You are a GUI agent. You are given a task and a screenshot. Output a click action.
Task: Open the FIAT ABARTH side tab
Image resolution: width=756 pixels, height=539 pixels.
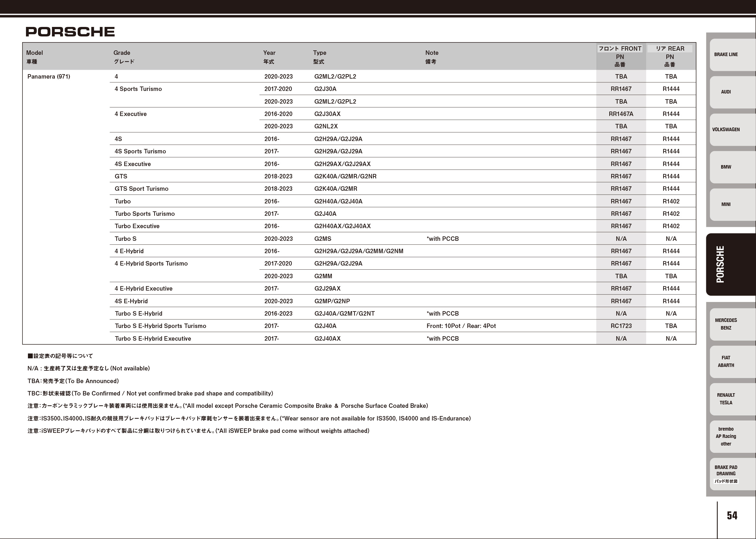click(733, 362)
